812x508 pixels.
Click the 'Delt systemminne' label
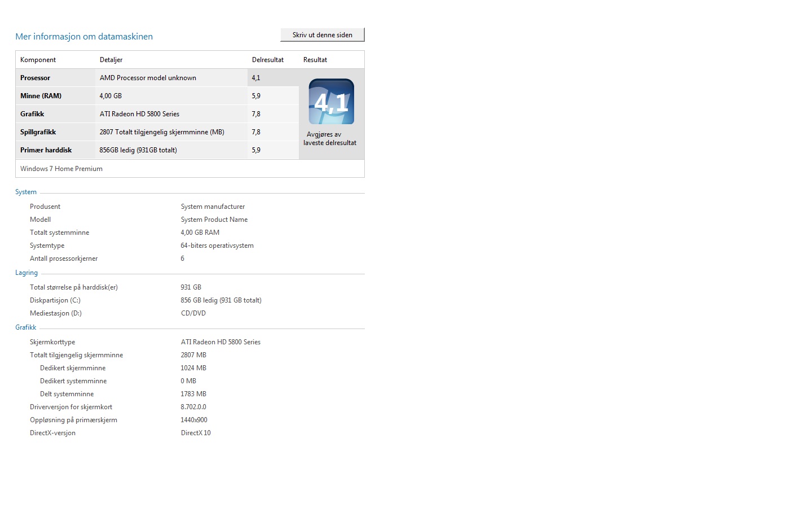click(67, 394)
